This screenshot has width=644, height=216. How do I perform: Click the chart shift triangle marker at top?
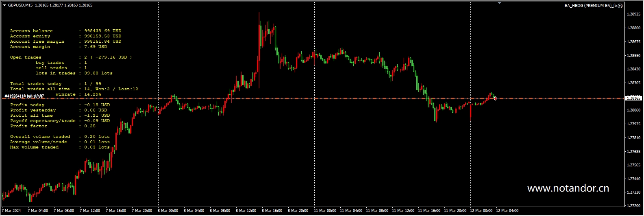click(x=499, y=3)
